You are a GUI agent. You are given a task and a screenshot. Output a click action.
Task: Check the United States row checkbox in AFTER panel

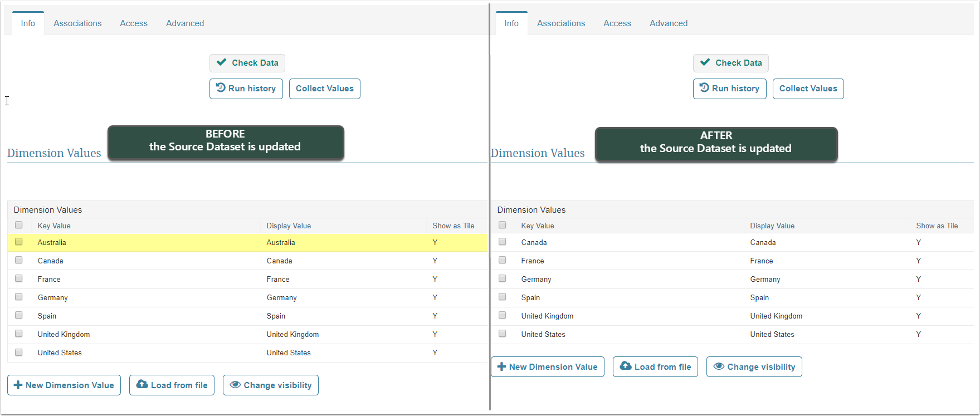[x=503, y=334]
